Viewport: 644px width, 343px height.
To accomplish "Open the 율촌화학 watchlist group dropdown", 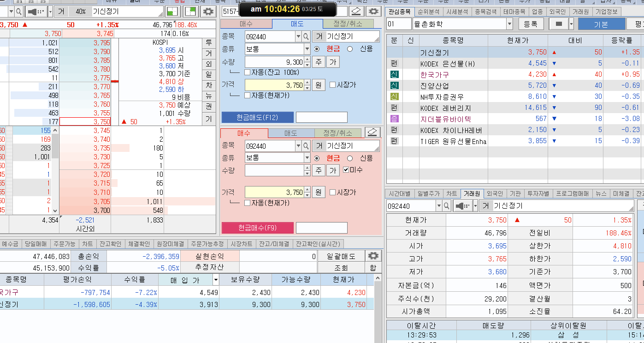I will 509,24.
